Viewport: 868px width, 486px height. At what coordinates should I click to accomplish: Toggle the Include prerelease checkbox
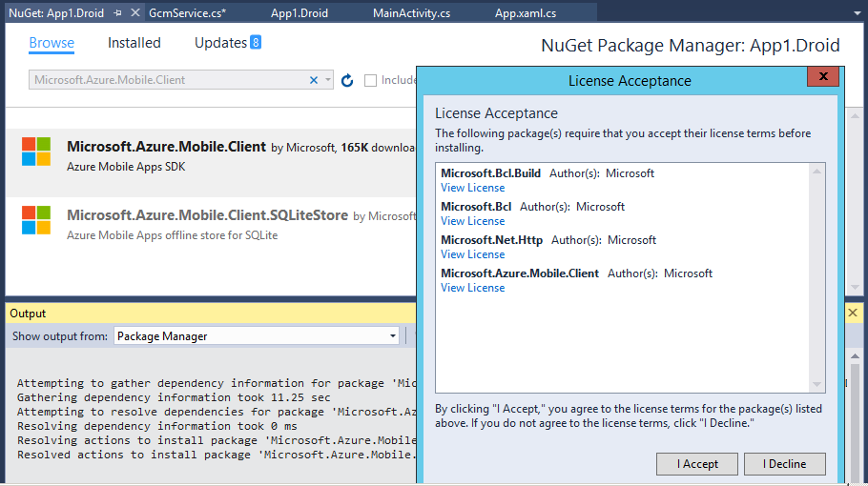[x=370, y=81]
